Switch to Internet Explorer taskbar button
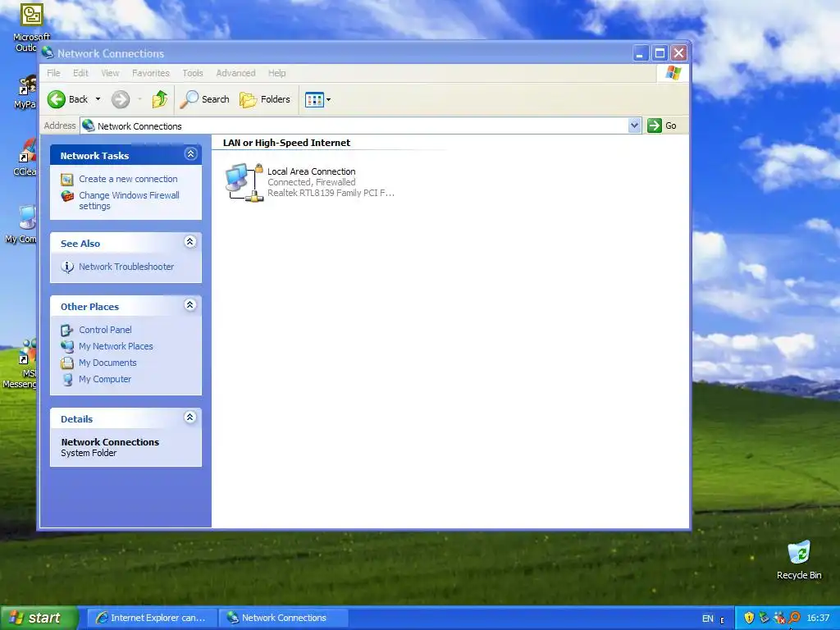The image size is (840, 630). coord(152,618)
